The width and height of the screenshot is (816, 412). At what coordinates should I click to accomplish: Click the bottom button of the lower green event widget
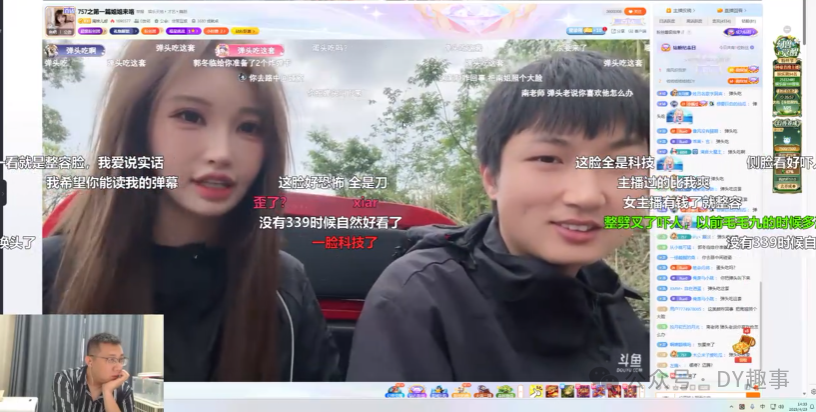point(787,186)
